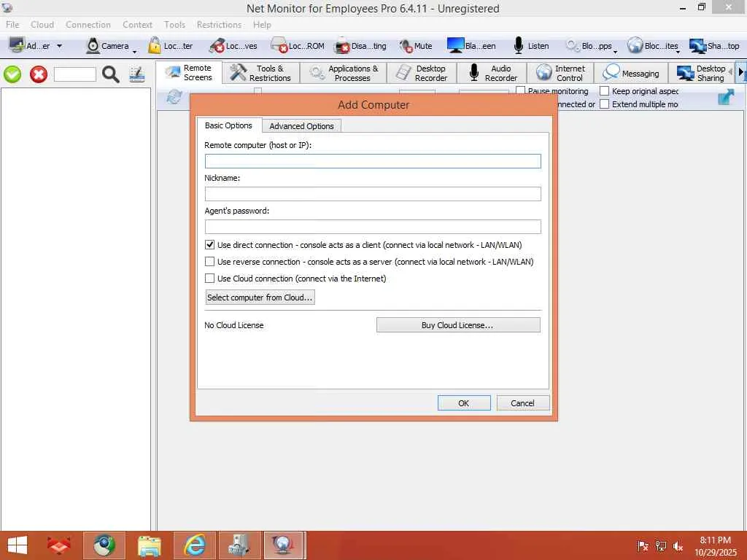Enable Use Cloud connection checkbox
This screenshot has width=747, height=560.
[209, 278]
